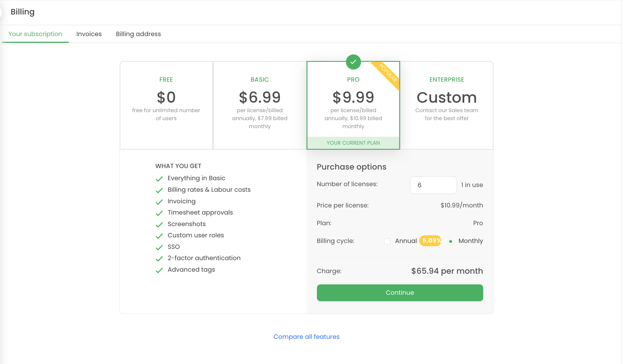Select the Annual billing cycle radio button

click(x=387, y=241)
